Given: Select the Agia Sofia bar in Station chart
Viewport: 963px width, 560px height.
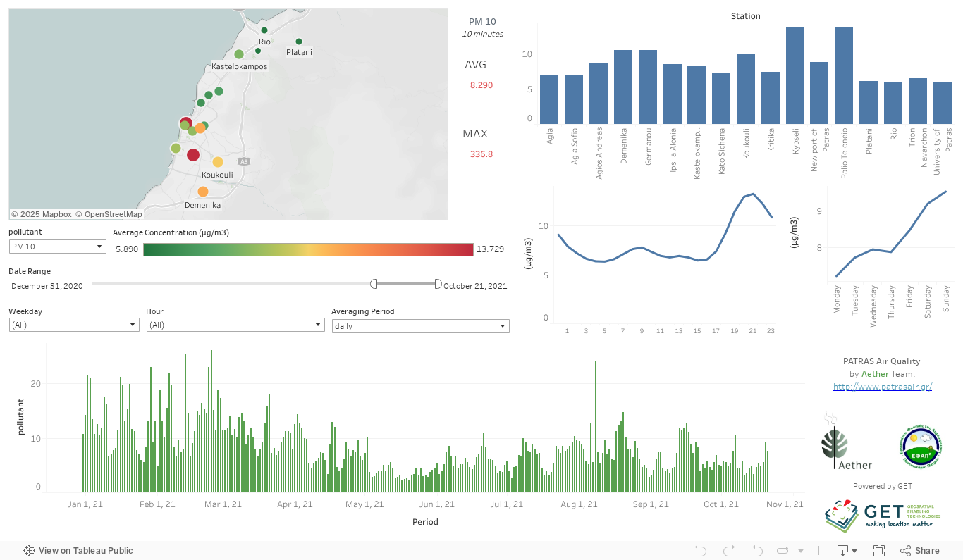Looking at the screenshot, I should [x=574, y=100].
